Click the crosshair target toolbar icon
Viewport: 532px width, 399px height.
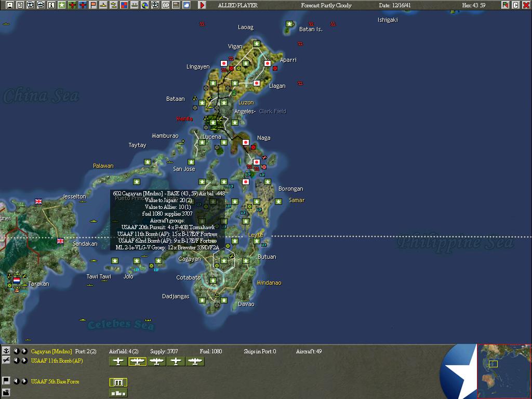(x=155, y=5)
